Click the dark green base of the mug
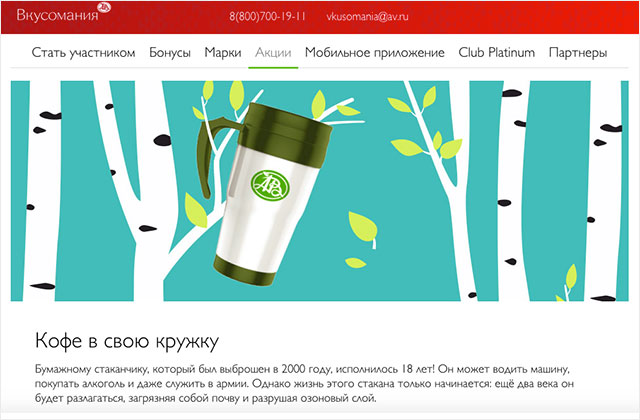The height and width of the screenshot is (420, 640). tap(244, 271)
